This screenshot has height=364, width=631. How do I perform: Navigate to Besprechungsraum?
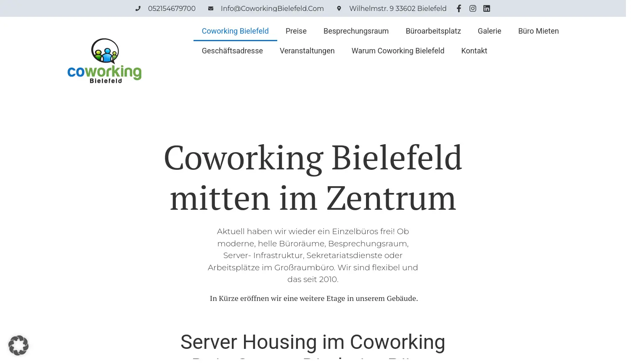tap(356, 31)
